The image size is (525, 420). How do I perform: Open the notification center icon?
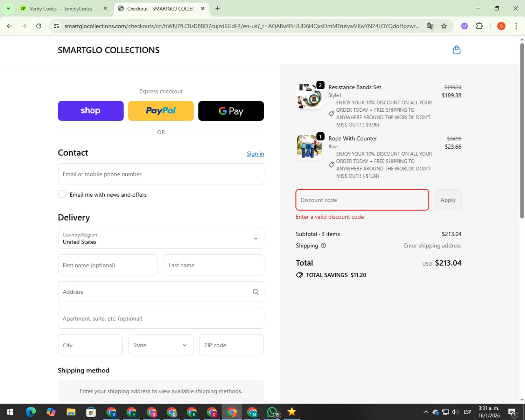512,412
